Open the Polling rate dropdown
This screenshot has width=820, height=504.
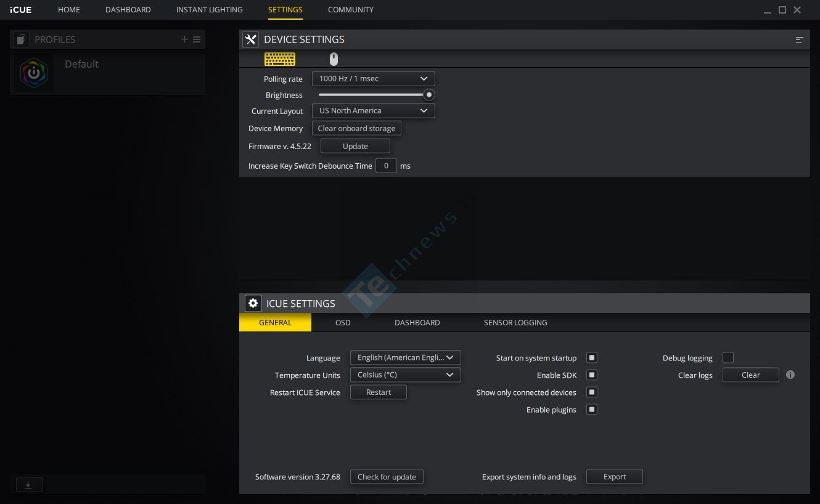pos(374,78)
